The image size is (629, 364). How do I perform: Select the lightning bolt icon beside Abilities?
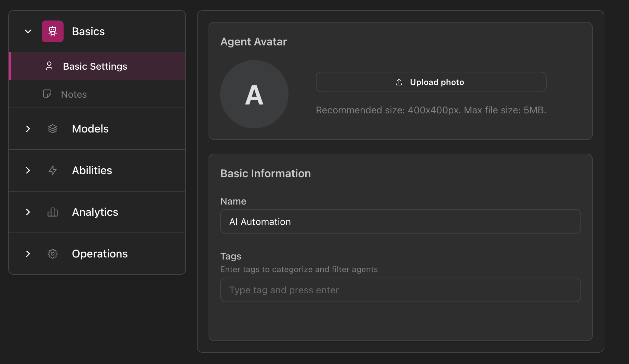52,170
